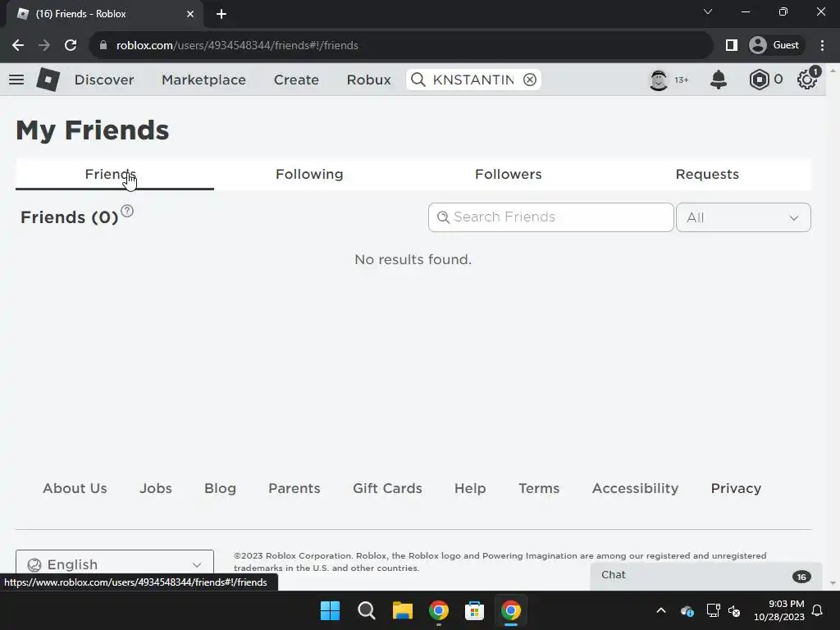The height and width of the screenshot is (630, 840).
Task: Click the search magnifier icon in navbar
Action: coord(418,80)
